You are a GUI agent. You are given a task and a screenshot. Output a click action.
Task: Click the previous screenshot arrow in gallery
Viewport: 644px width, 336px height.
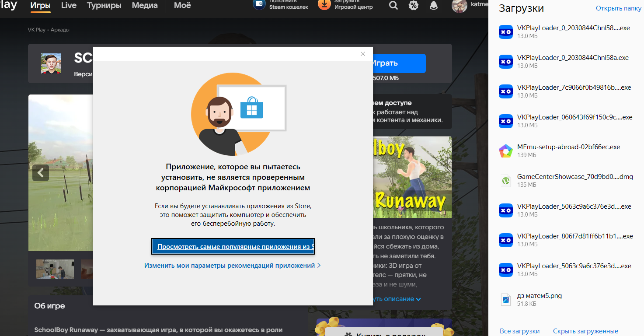(x=41, y=173)
